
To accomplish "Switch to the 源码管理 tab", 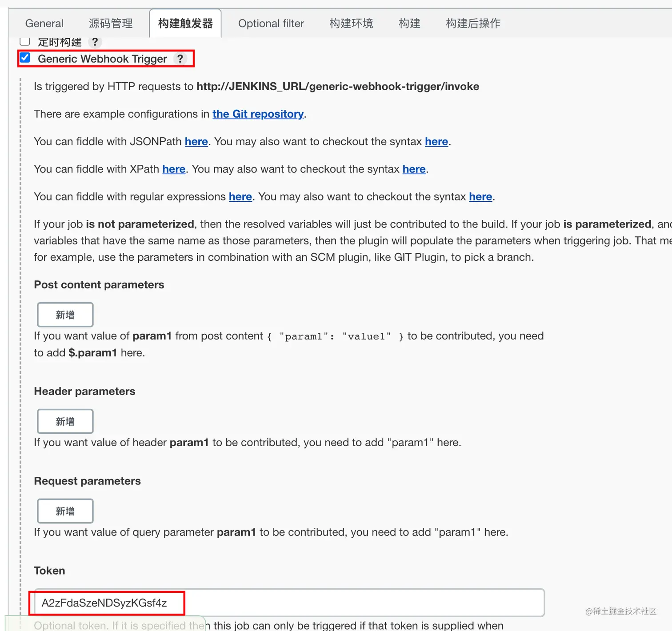I will [x=111, y=24].
